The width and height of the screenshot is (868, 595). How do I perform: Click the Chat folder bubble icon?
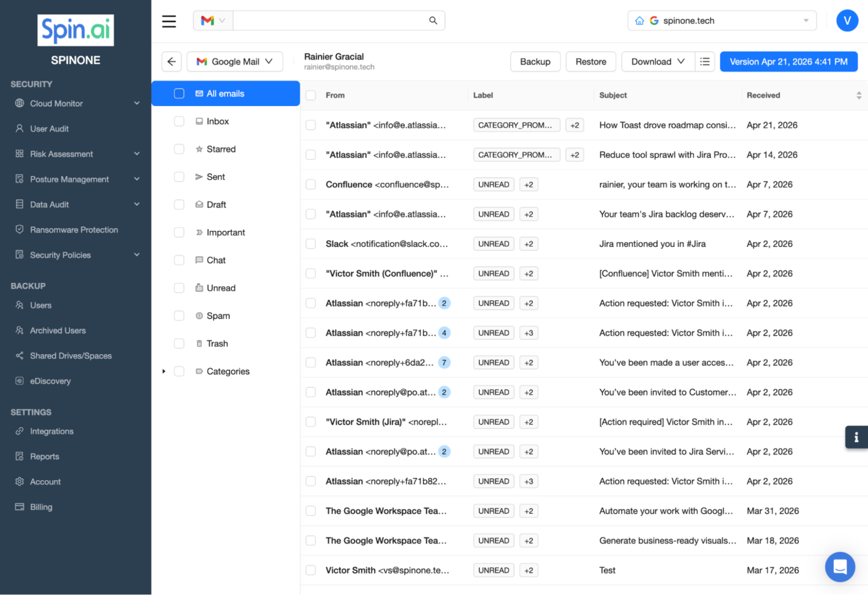pos(199,261)
